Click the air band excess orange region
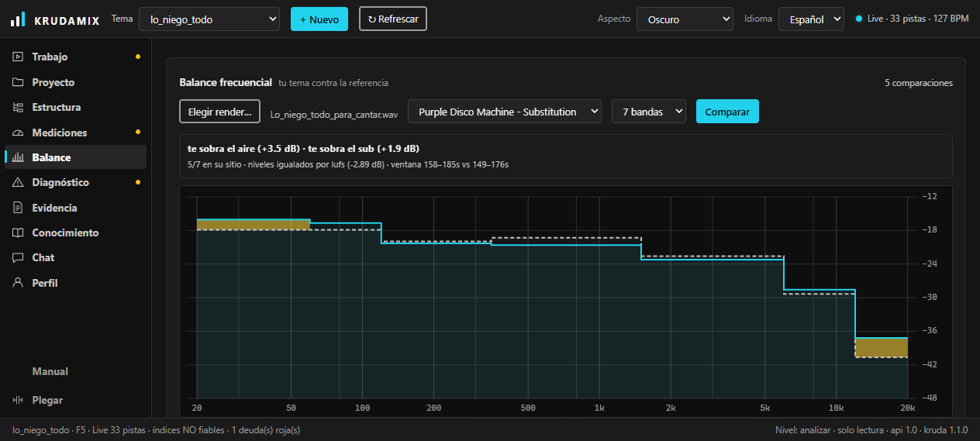The width and height of the screenshot is (980, 441). click(881, 348)
